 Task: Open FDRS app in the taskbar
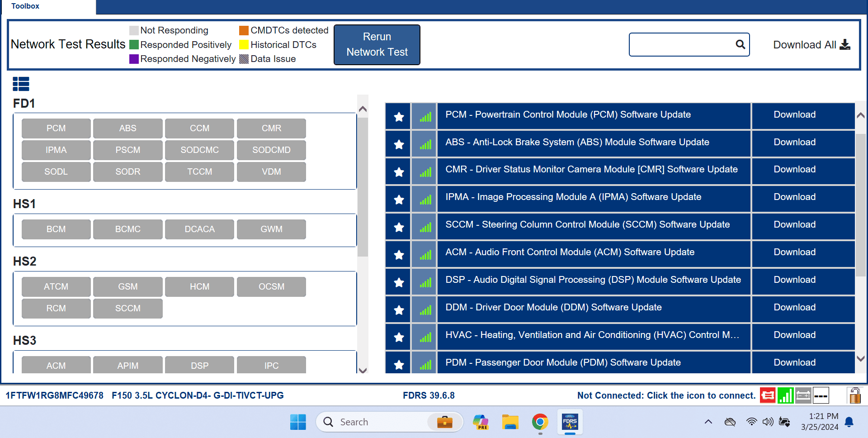tap(570, 422)
